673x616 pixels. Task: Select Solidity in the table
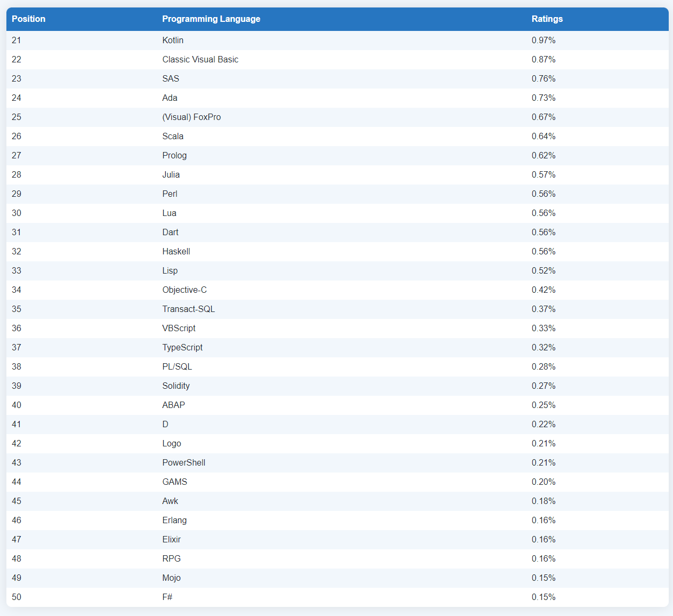pos(176,386)
